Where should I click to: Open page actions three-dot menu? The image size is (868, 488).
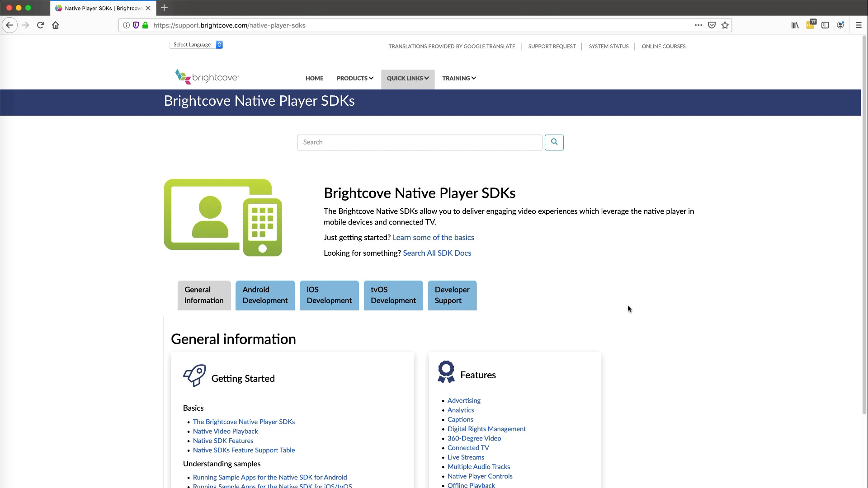click(x=698, y=25)
